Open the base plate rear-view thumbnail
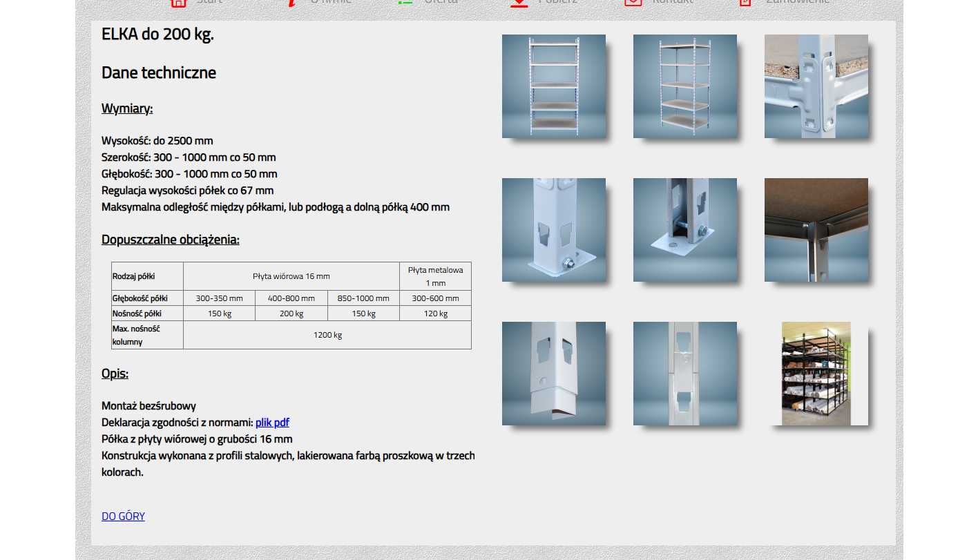The height and width of the screenshot is (560, 978). pyautogui.click(x=685, y=230)
